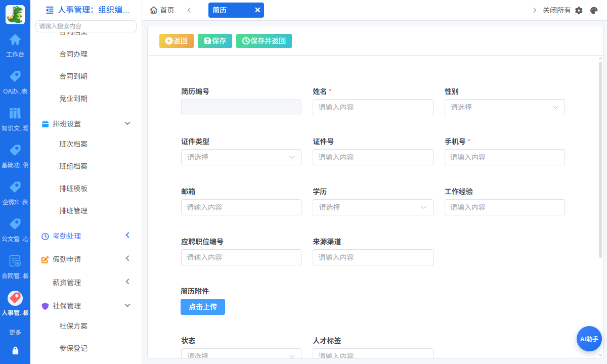Click the clock icon beside 考勤处理

click(x=45, y=236)
